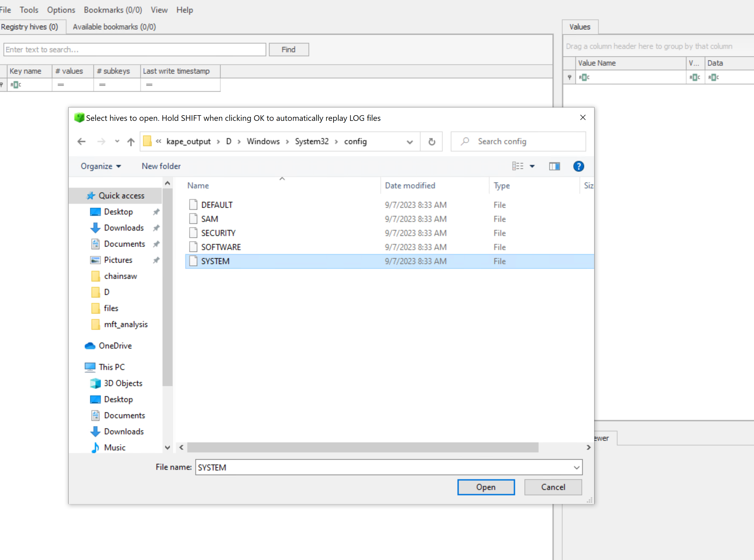Image resolution: width=754 pixels, height=560 pixels.
Task: Open pinned Documents under Quick access
Action: pos(124,244)
